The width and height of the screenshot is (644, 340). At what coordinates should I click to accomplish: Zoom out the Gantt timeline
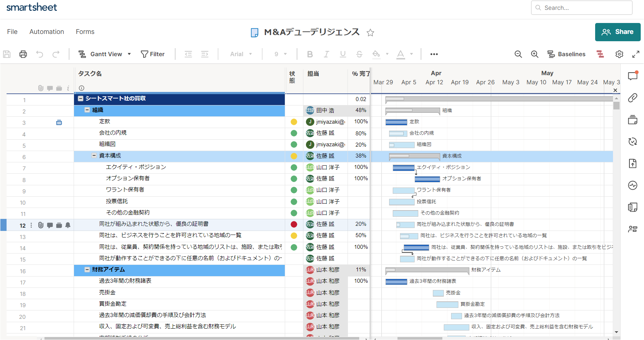tap(518, 54)
